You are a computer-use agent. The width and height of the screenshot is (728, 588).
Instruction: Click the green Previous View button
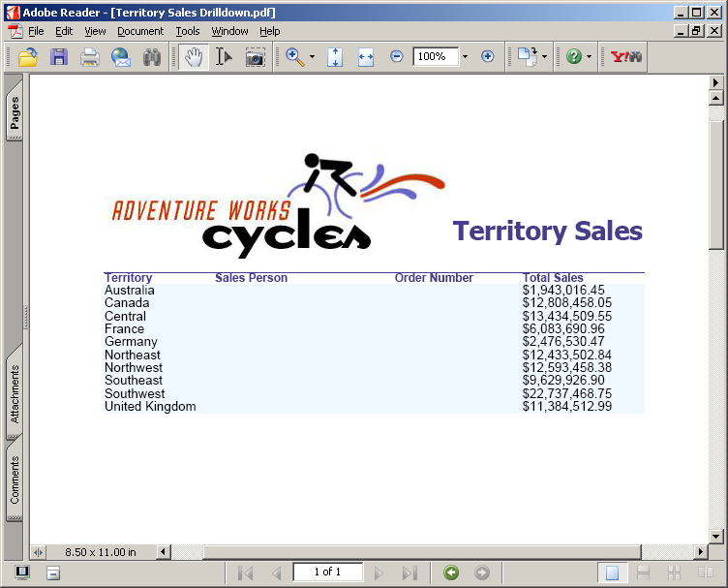[x=451, y=573]
